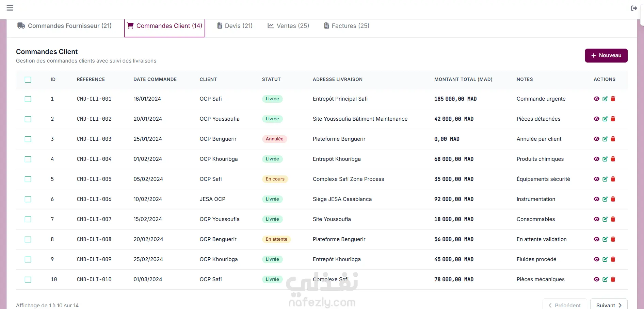Go to the Ventes tab
The width and height of the screenshot is (644, 309).
coord(288,26)
